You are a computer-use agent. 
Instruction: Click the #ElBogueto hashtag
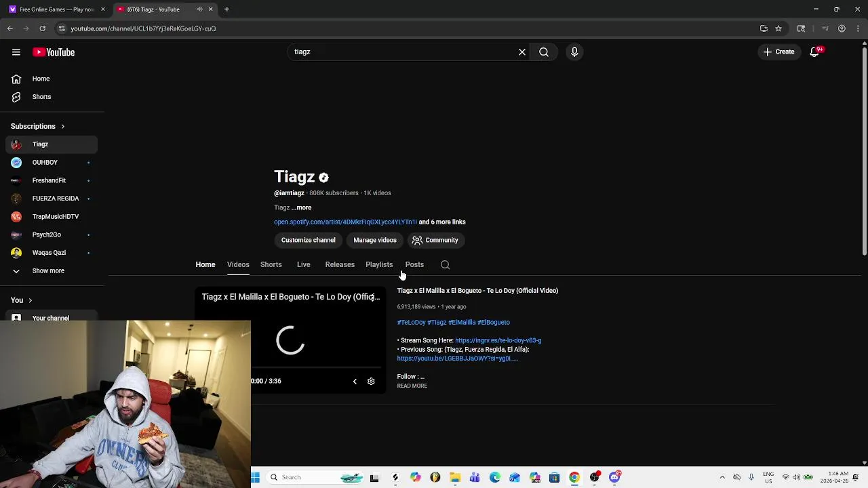494,323
